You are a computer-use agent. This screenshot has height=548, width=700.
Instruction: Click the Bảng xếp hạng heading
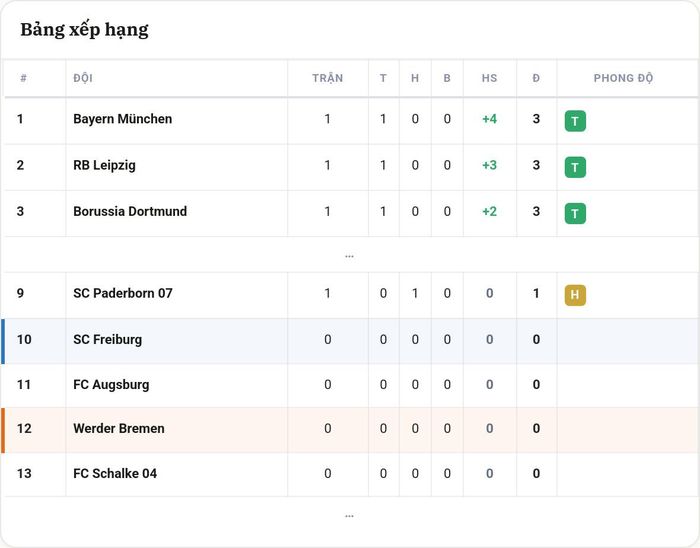coord(84,30)
